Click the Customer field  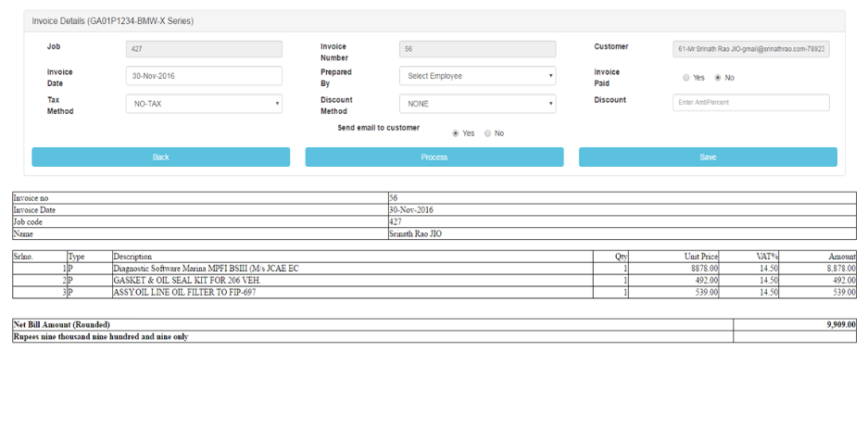point(750,49)
